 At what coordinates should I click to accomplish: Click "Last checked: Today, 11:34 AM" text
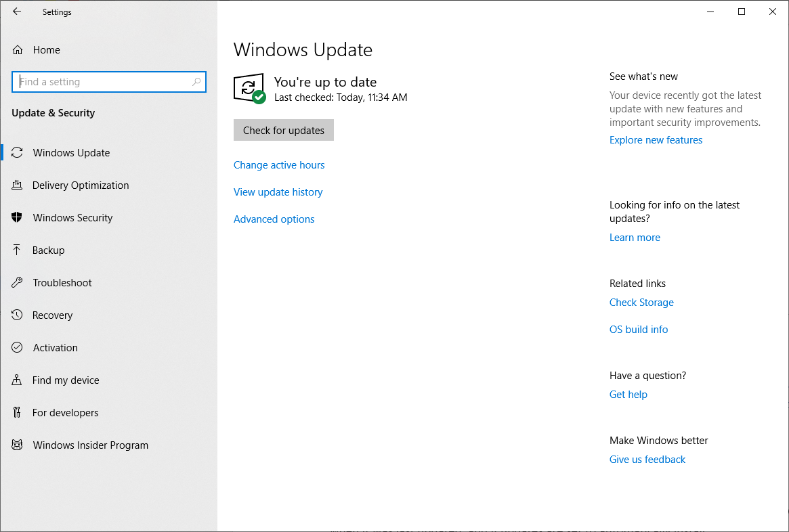pyautogui.click(x=341, y=97)
